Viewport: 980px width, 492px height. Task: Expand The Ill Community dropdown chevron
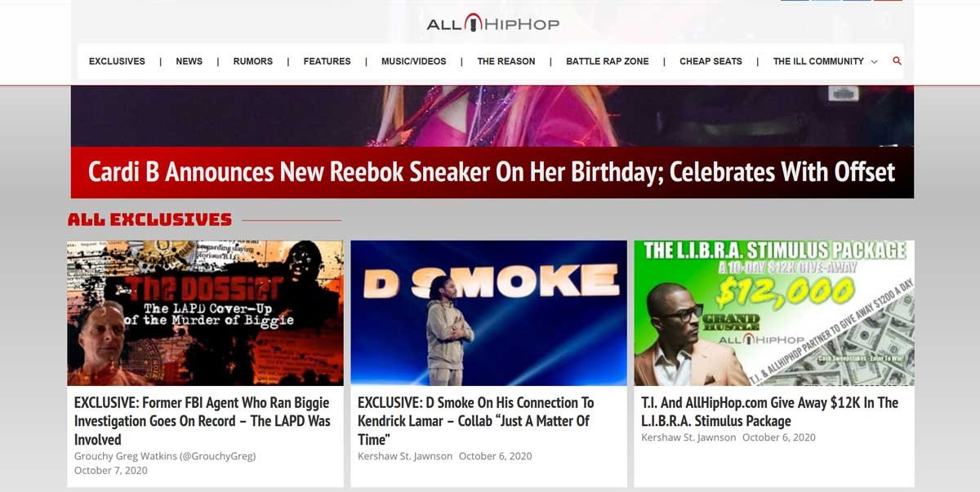click(x=874, y=62)
